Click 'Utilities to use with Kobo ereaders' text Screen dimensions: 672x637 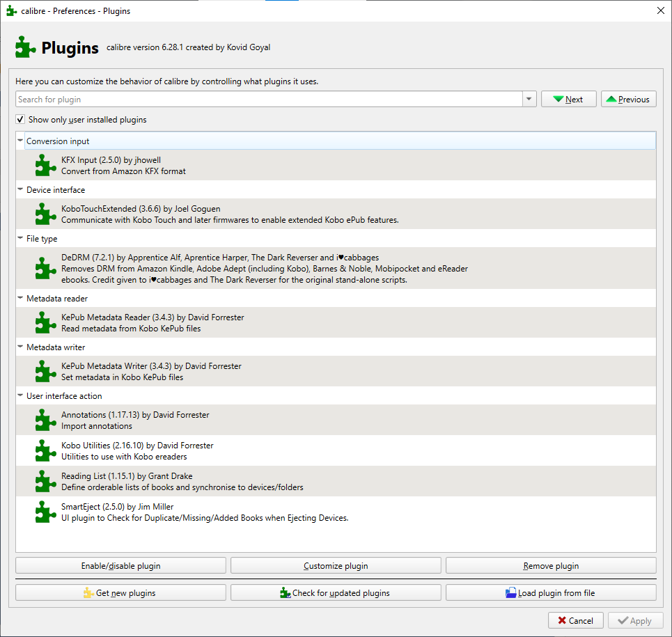pos(124,457)
